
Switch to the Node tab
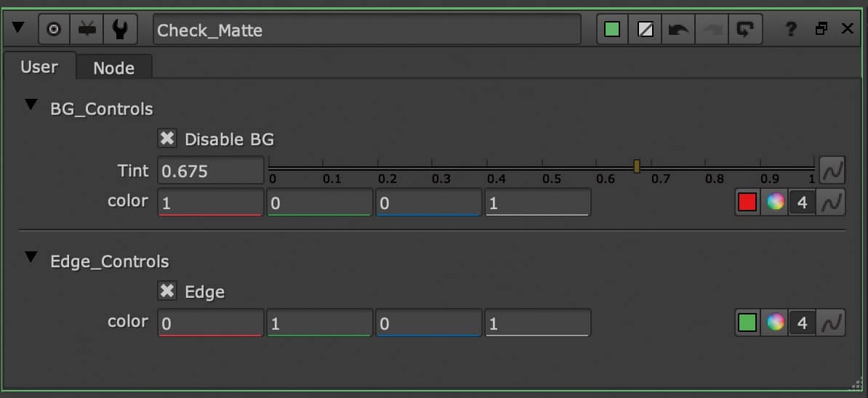pos(113,68)
